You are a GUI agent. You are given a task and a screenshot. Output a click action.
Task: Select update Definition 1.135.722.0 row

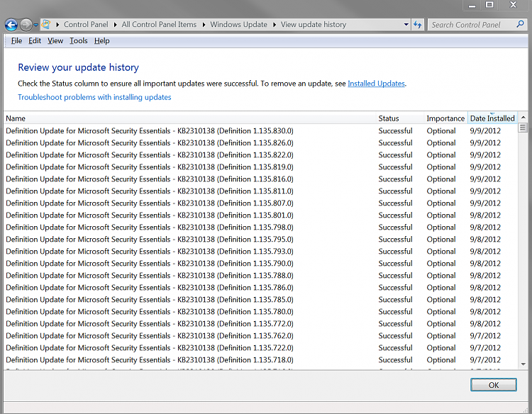260,348
